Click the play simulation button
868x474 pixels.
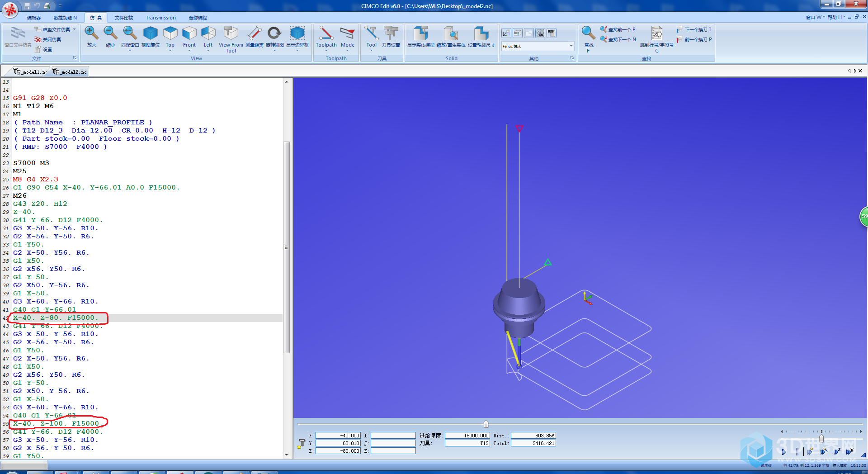coord(783,451)
